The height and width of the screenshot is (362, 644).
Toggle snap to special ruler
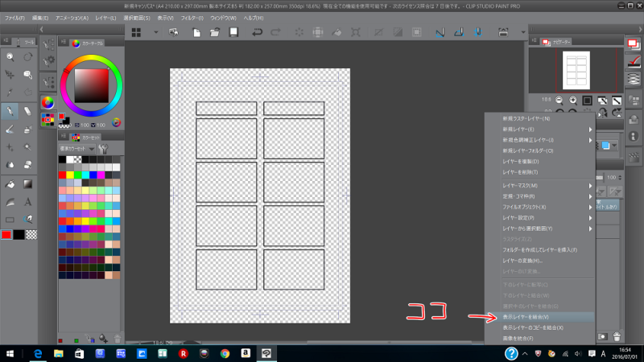459,32
